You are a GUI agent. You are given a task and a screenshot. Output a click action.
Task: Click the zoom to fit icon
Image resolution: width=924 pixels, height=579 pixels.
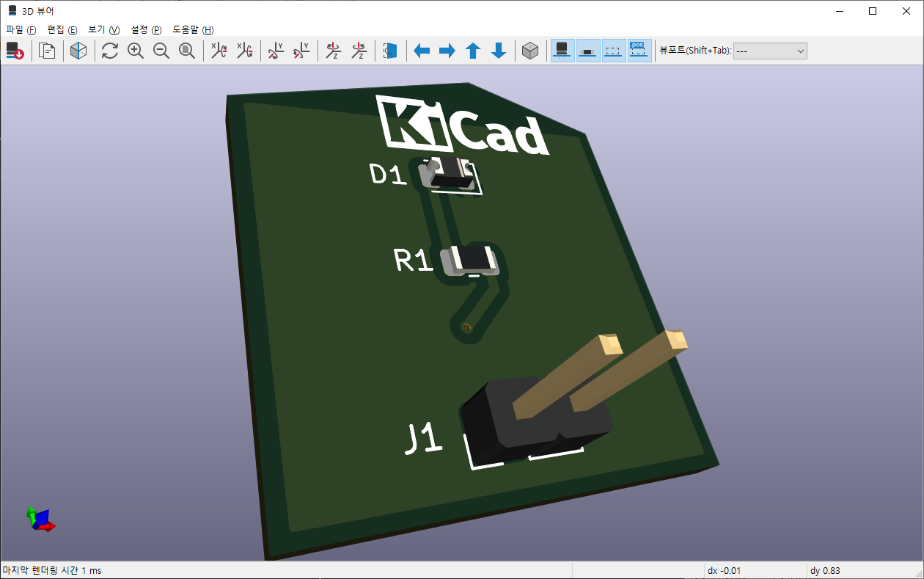(187, 51)
